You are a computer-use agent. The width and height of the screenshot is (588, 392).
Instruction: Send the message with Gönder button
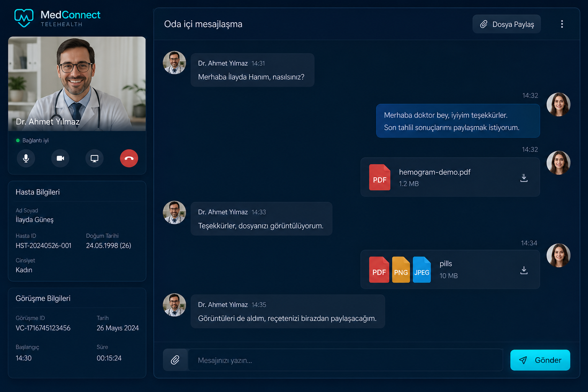(x=540, y=360)
